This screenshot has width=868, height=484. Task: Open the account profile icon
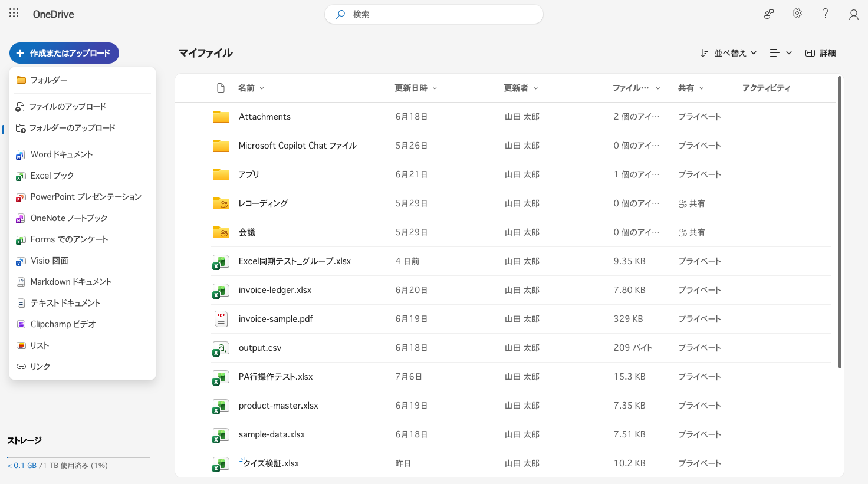854,15
